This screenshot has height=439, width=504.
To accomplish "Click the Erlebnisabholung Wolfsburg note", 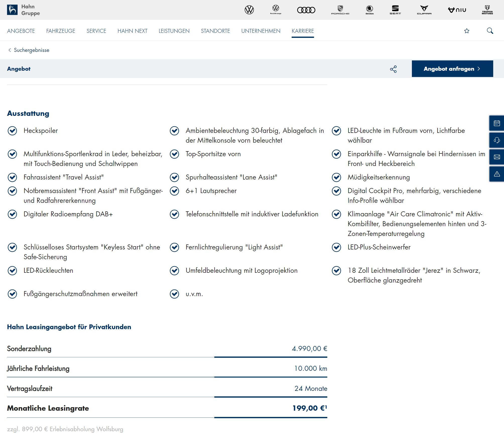I will click(x=65, y=429).
